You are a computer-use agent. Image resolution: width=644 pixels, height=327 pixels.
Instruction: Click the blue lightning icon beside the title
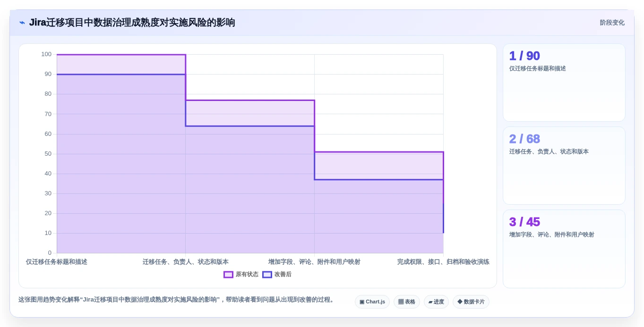click(x=22, y=23)
